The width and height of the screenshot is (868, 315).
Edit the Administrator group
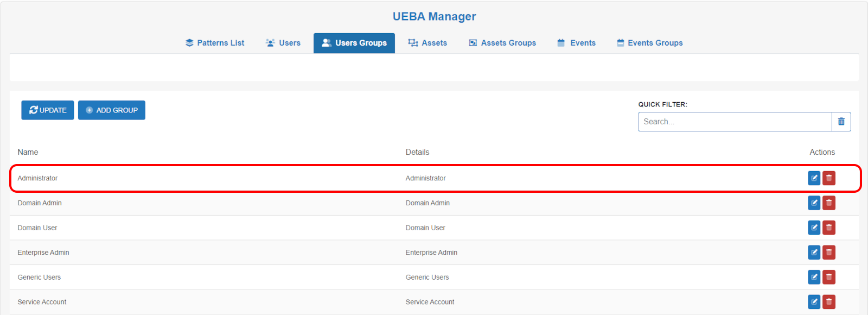(x=814, y=178)
